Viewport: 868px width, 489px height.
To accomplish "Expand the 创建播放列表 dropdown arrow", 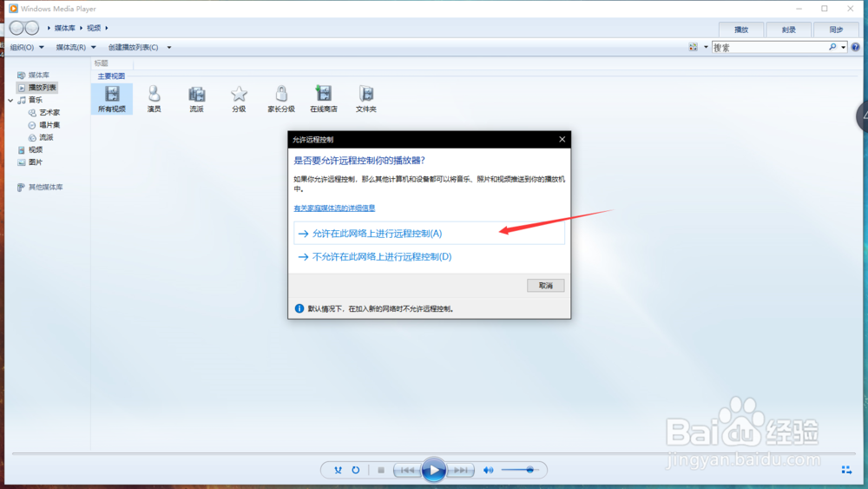I will click(169, 48).
